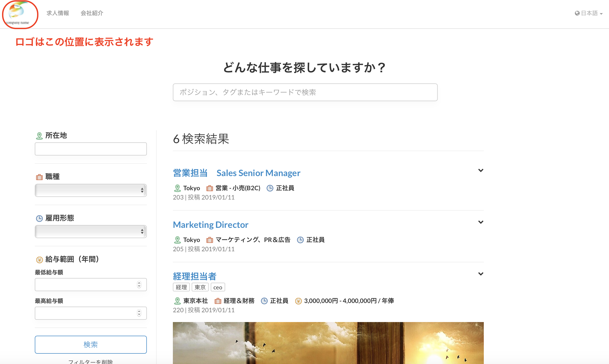Open the 職種 dropdown
The image size is (609, 364).
(91, 190)
